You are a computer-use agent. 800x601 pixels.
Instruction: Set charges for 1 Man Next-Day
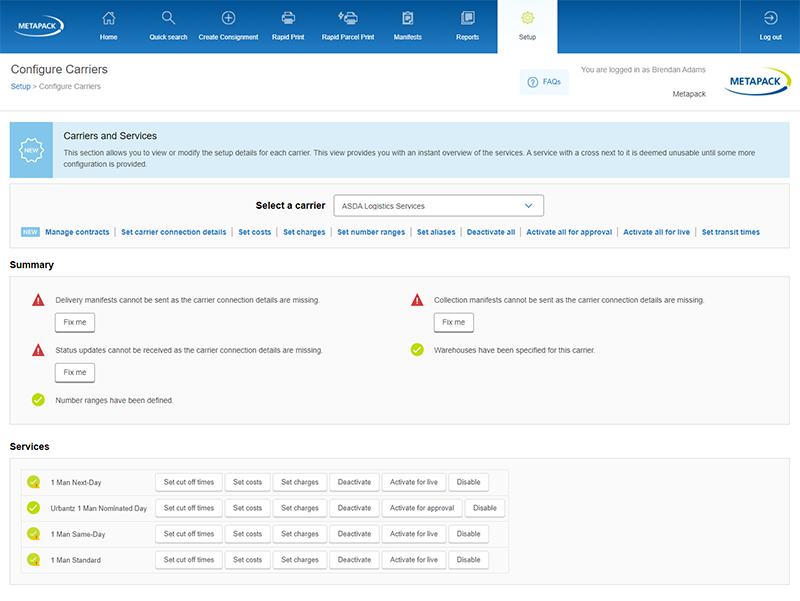(x=299, y=482)
